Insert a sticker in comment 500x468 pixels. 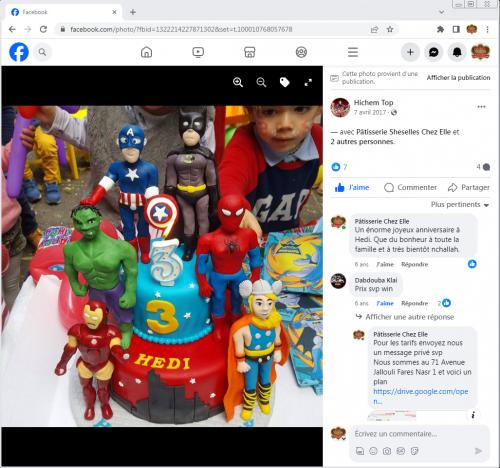coord(414,451)
